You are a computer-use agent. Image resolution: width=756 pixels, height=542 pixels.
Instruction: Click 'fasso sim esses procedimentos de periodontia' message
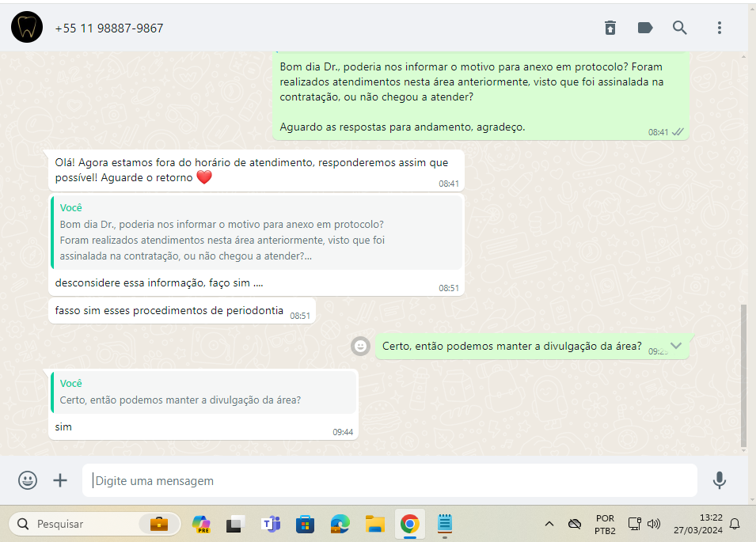(x=169, y=311)
